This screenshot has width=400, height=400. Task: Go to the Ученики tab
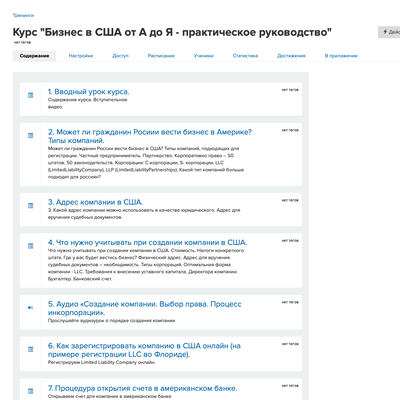click(204, 56)
